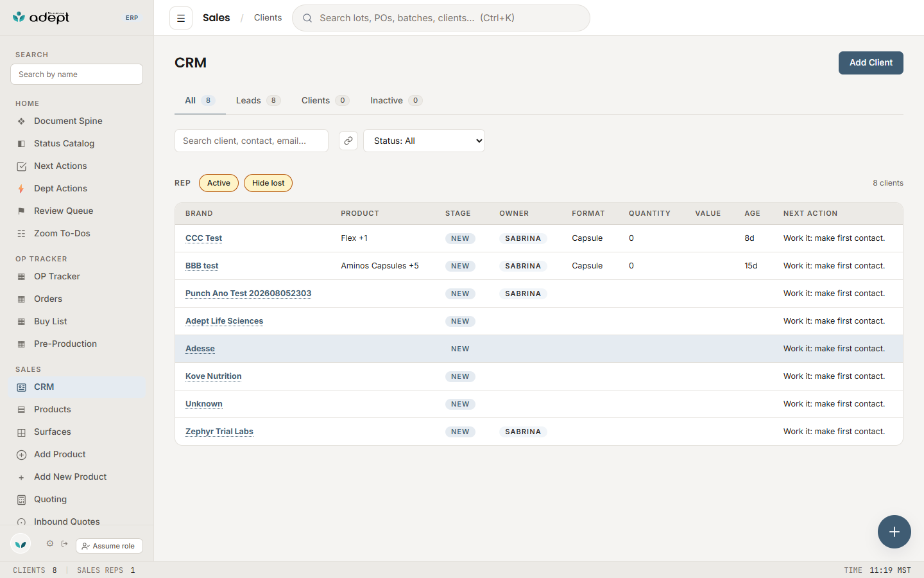Image resolution: width=924 pixels, height=578 pixels.
Task: Open settings gear icon in sidebar footer
Action: tap(50, 543)
